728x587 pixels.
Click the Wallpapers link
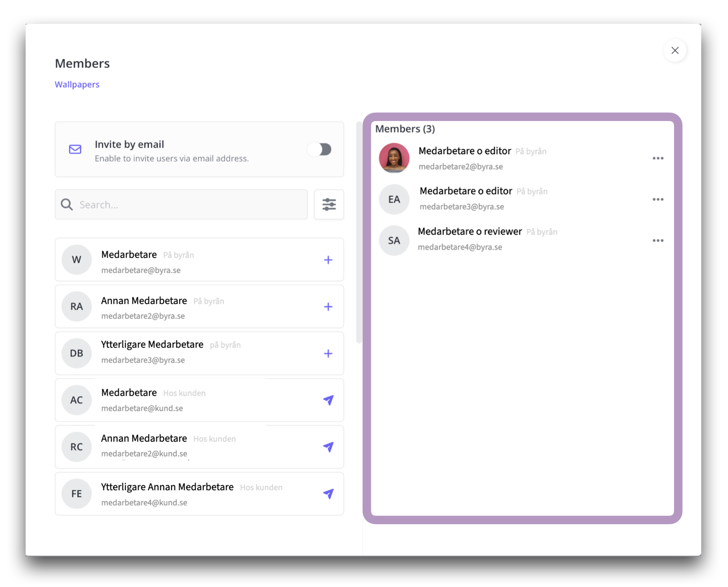(77, 85)
